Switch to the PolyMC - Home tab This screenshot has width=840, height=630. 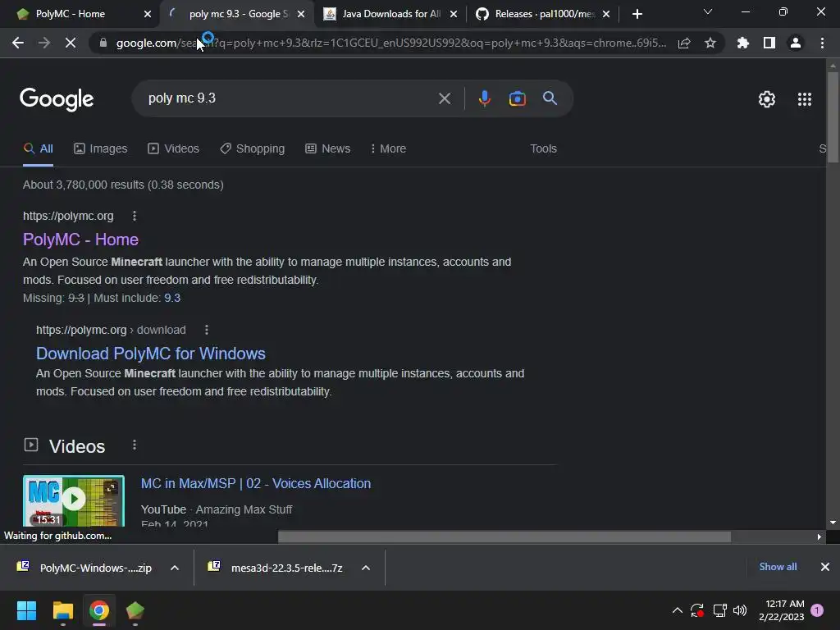80,14
